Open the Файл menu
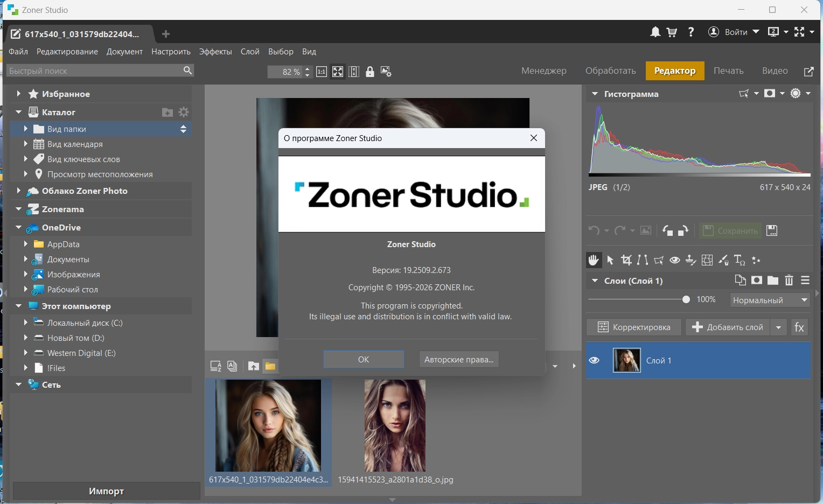The height and width of the screenshot is (504, 823). point(18,52)
